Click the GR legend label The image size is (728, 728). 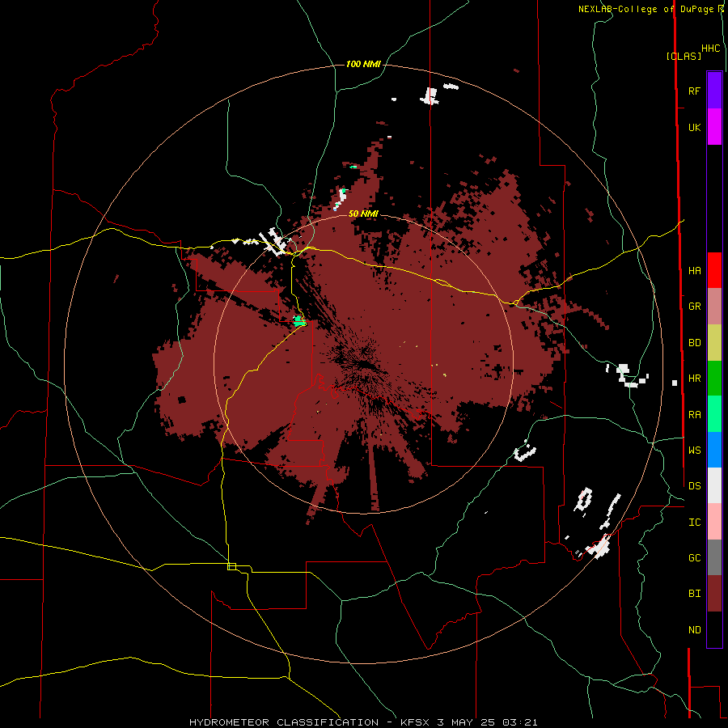click(694, 307)
